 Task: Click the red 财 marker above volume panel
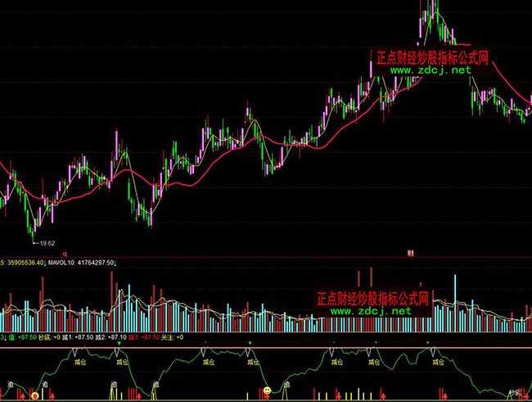[410, 255]
